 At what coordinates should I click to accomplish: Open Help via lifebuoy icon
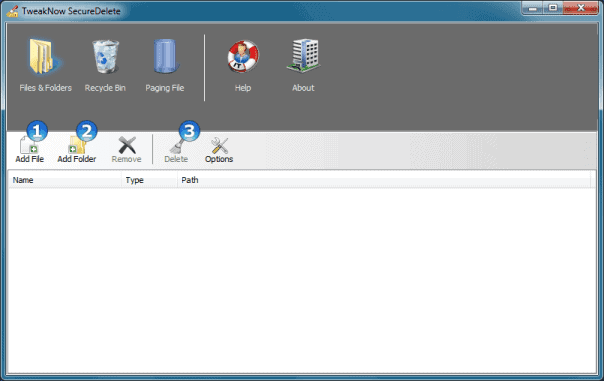click(243, 57)
